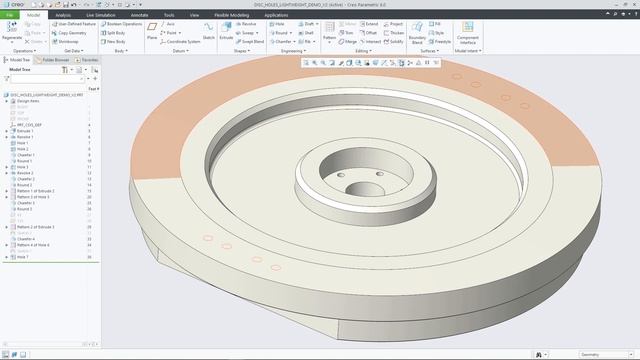Open the Boundary Blend tool
Viewport: 640px width, 360px height.
(x=417, y=33)
